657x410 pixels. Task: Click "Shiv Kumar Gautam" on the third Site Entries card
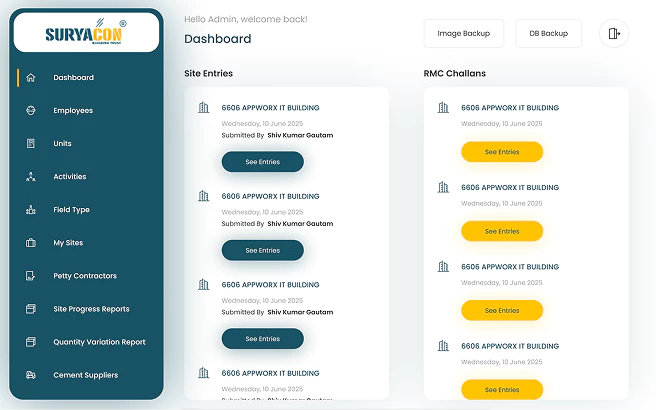[300, 312]
